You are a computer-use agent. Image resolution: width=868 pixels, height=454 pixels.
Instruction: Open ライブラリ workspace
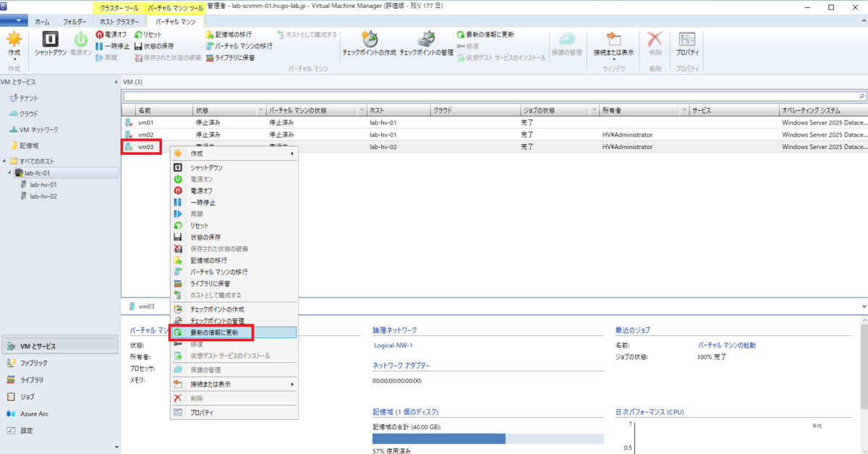pos(59,379)
